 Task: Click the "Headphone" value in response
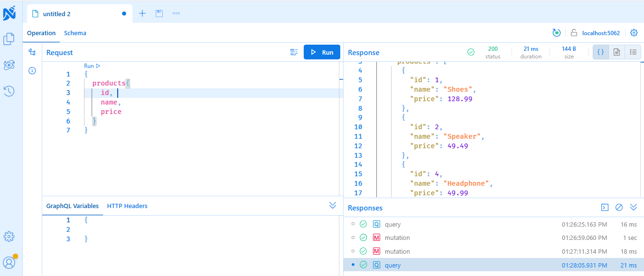click(467, 183)
